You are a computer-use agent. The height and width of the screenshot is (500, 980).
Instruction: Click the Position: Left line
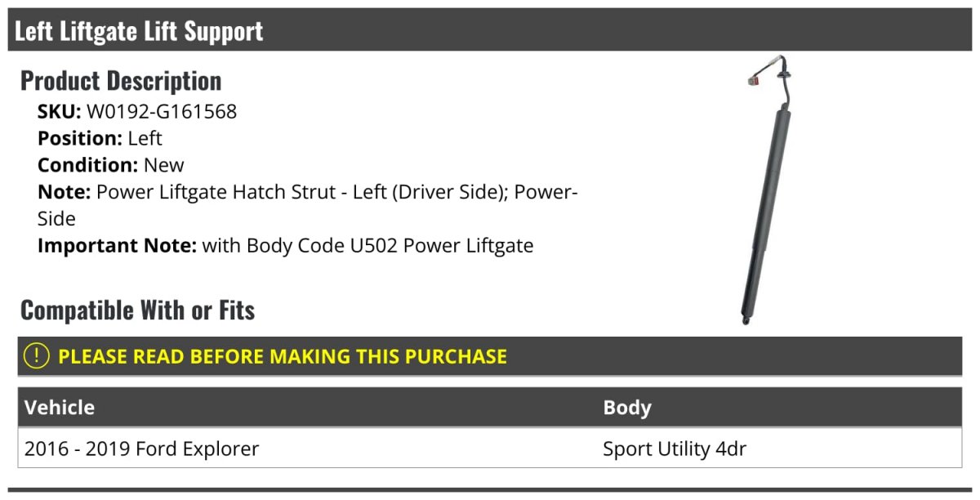click(x=100, y=138)
